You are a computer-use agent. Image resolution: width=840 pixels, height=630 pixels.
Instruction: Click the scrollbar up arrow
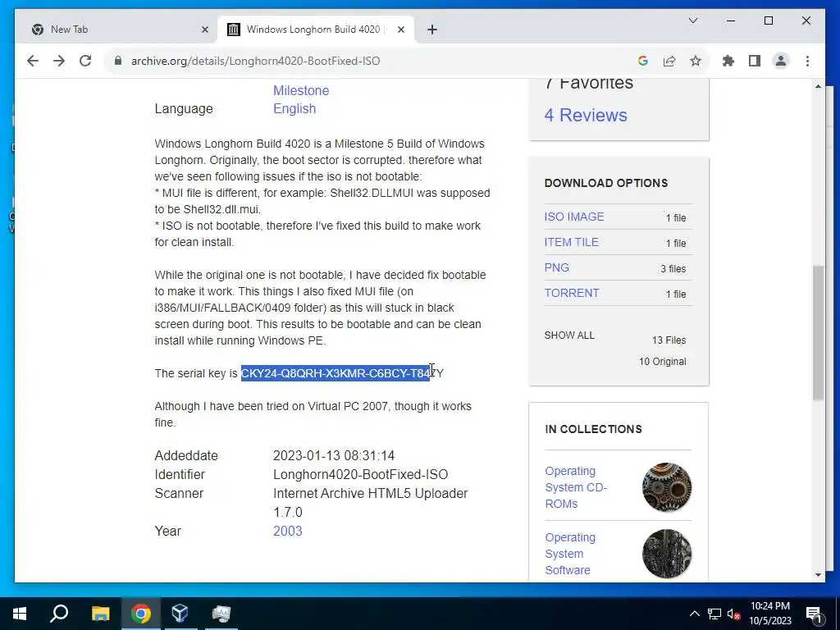[818, 86]
